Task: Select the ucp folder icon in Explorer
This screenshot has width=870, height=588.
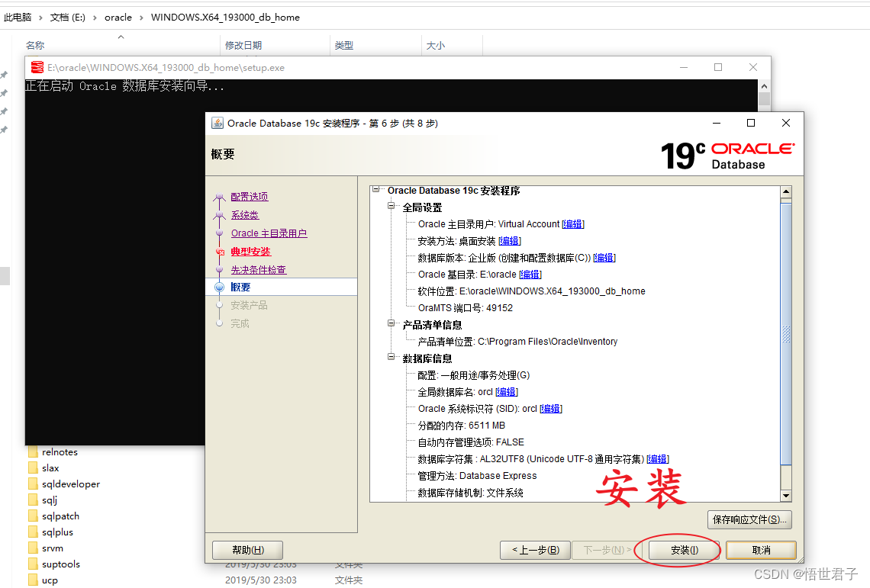Action: tap(33, 580)
